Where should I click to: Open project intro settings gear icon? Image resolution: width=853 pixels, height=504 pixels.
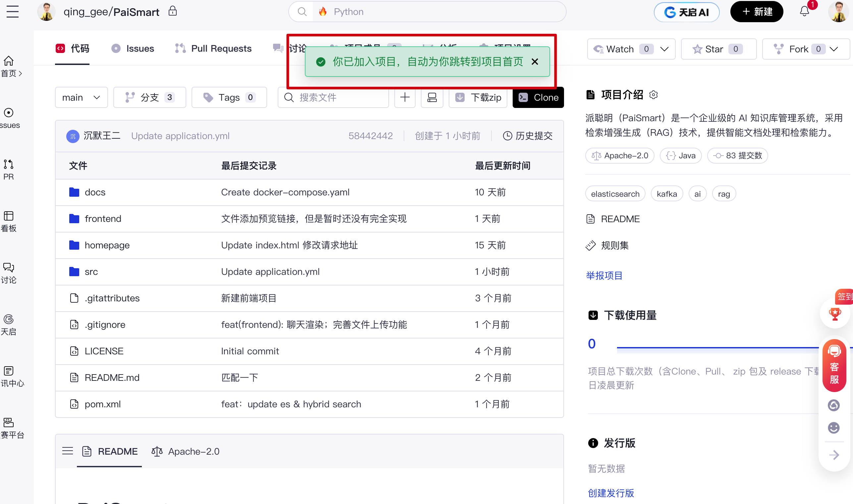click(x=653, y=95)
